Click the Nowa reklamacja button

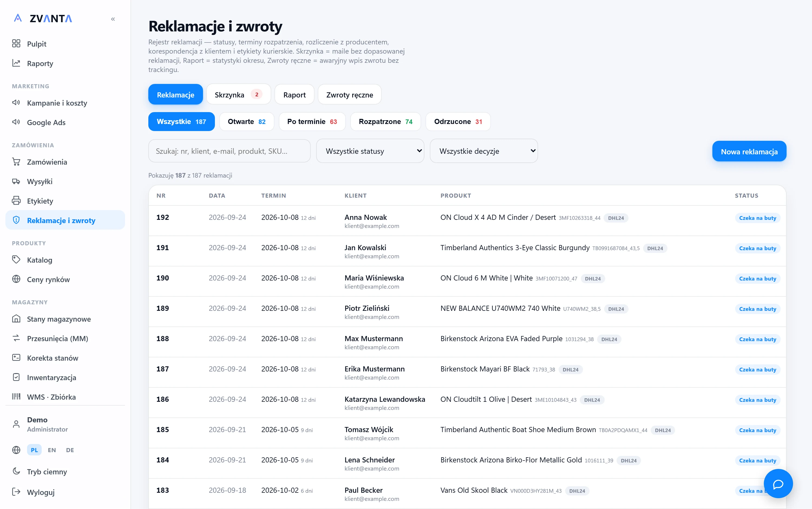(x=749, y=151)
